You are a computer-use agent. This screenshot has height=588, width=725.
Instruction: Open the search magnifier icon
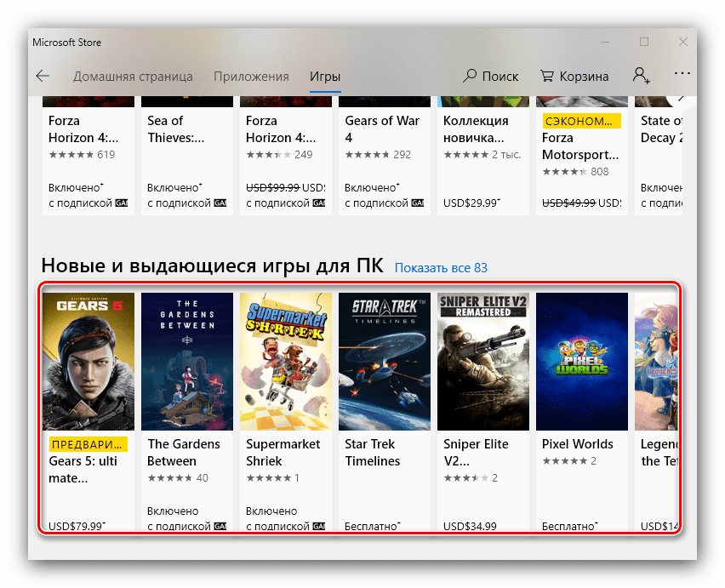pos(470,76)
